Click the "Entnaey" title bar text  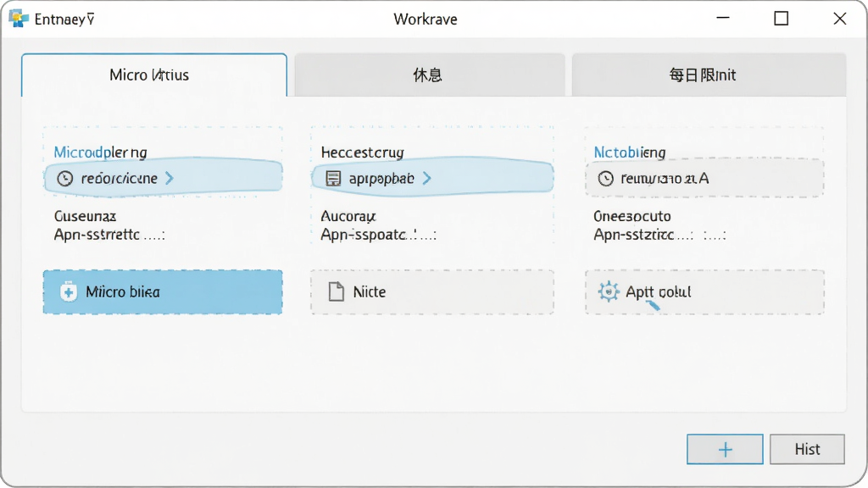(64, 19)
